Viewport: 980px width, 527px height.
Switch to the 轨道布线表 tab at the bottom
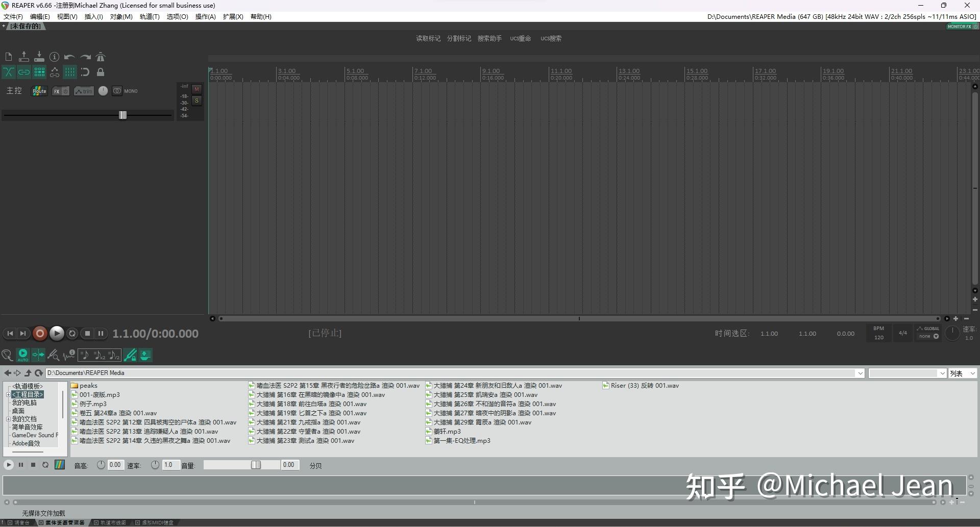113,522
